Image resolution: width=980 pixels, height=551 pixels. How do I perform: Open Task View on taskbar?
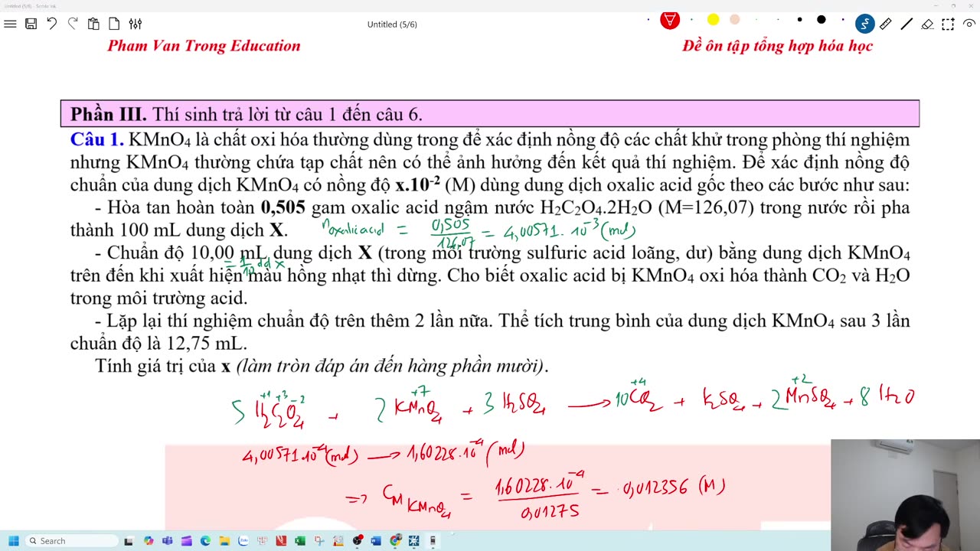(x=129, y=541)
